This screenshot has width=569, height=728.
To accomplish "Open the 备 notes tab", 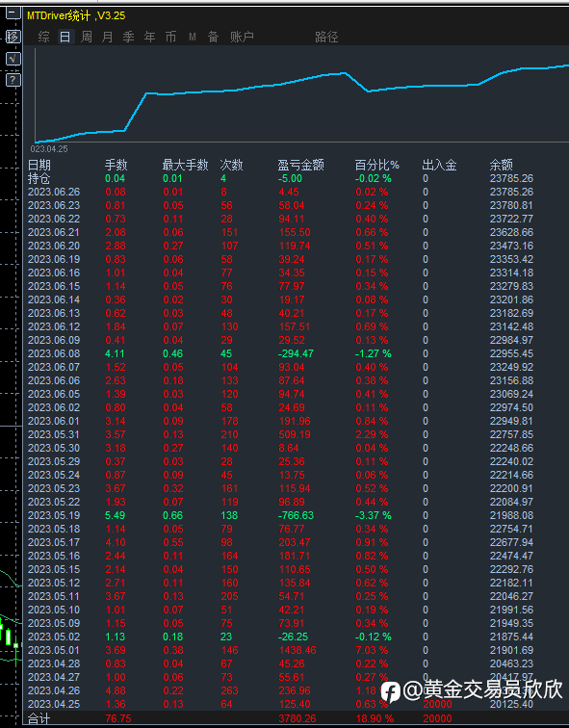I will (x=213, y=37).
